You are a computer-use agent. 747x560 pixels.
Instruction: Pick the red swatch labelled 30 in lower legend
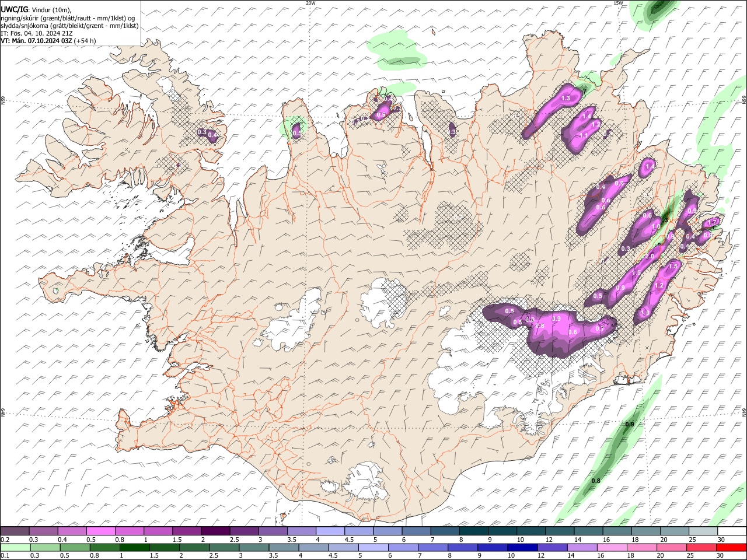click(x=731, y=547)
